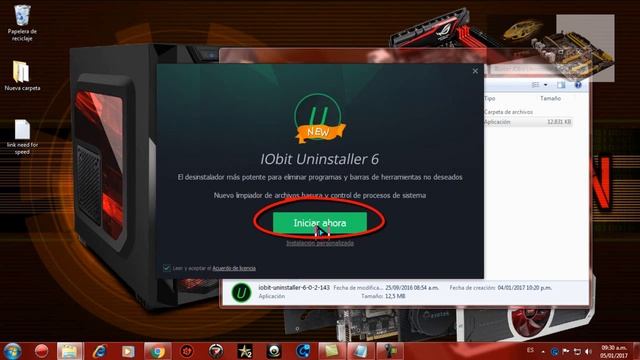Click the green Iniciar ahora button

[x=320, y=223]
